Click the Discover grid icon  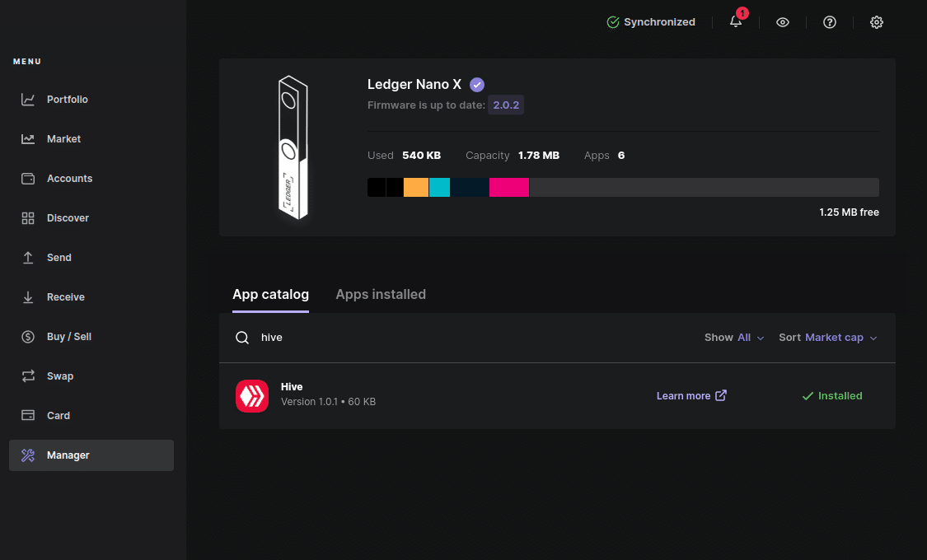(28, 218)
